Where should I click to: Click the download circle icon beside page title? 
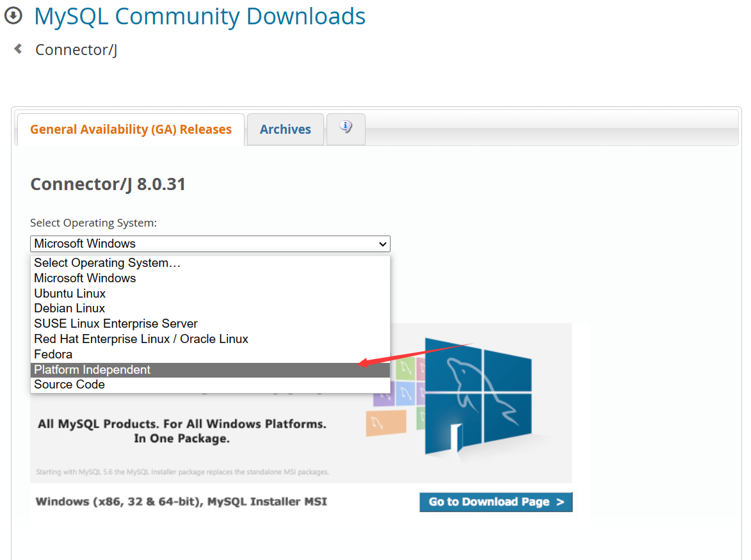tap(13, 15)
